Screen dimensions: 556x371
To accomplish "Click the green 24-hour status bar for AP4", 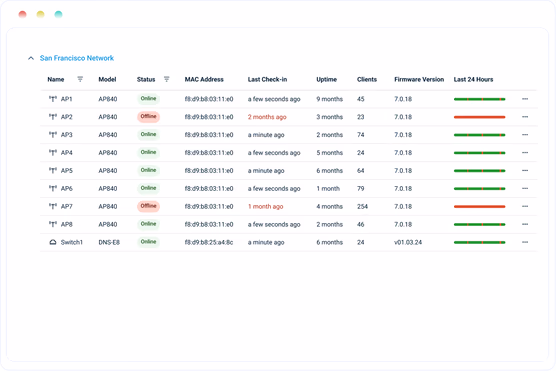I will (479, 153).
